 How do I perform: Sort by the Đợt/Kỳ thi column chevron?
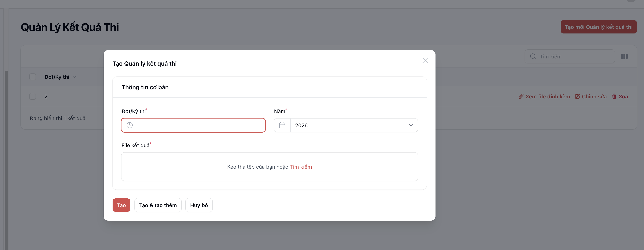pos(74,77)
